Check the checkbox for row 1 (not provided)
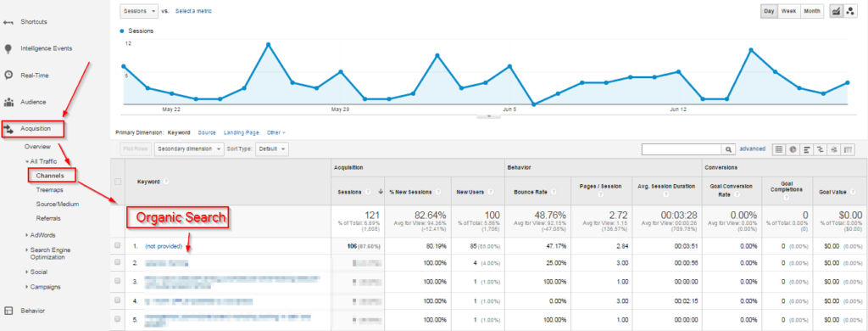Screen dimensions: 868x331 click(x=117, y=245)
